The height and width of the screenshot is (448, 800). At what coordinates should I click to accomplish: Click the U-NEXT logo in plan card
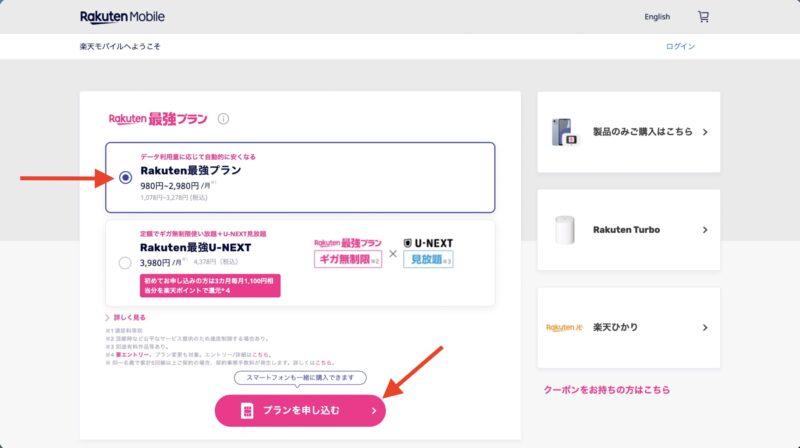[x=429, y=243]
